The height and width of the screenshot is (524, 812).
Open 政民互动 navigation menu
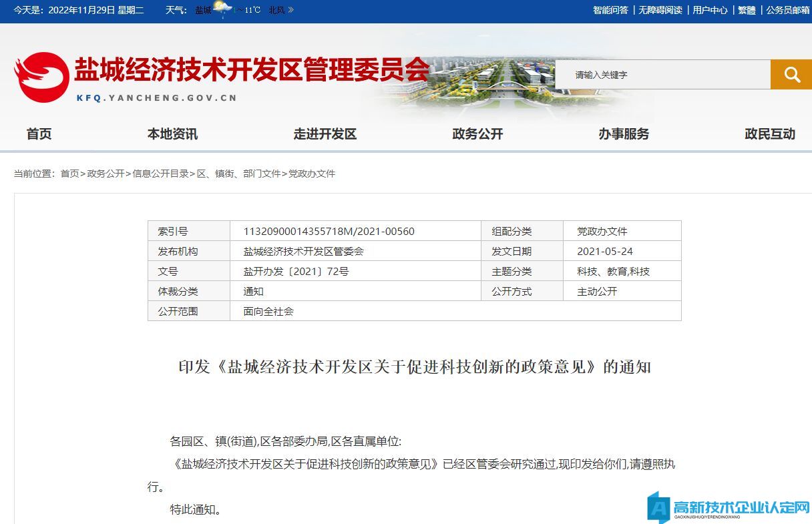(x=770, y=134)
